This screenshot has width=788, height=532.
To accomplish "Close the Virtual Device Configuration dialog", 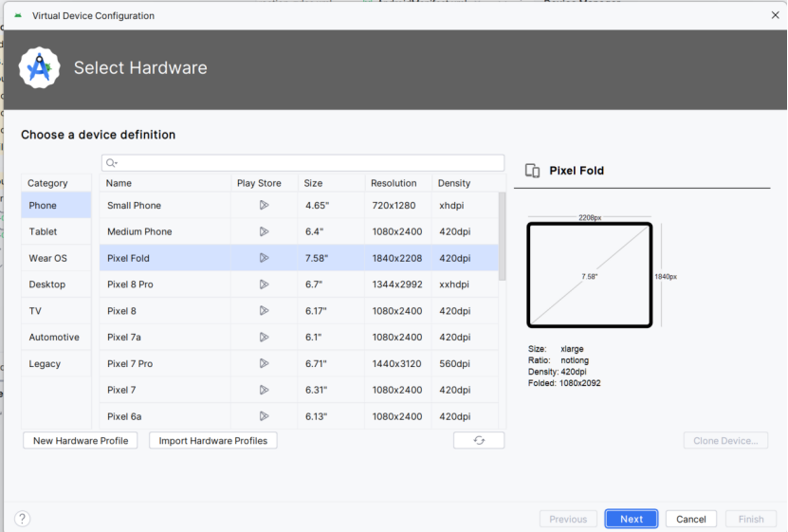I will [x=775, y=15].
